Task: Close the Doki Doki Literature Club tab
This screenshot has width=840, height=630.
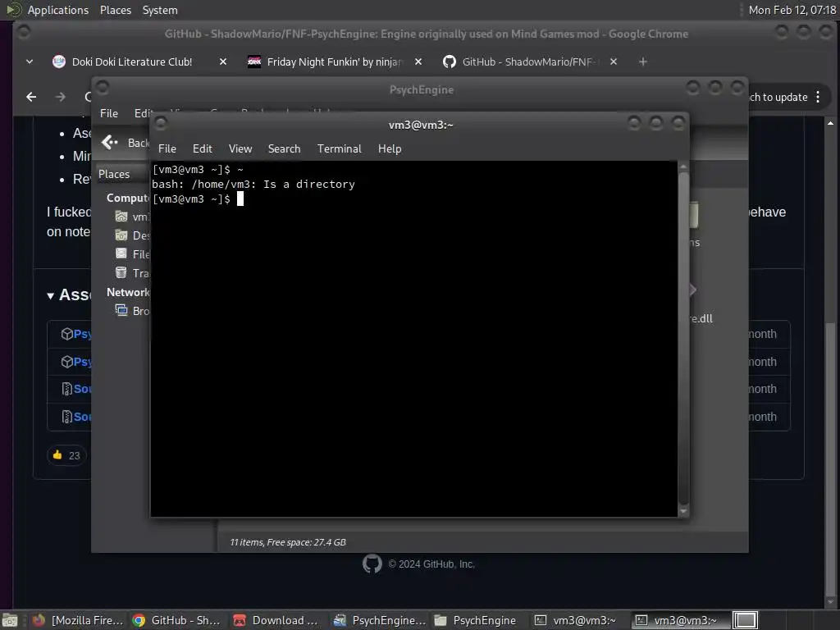Action: pos(223,62)
